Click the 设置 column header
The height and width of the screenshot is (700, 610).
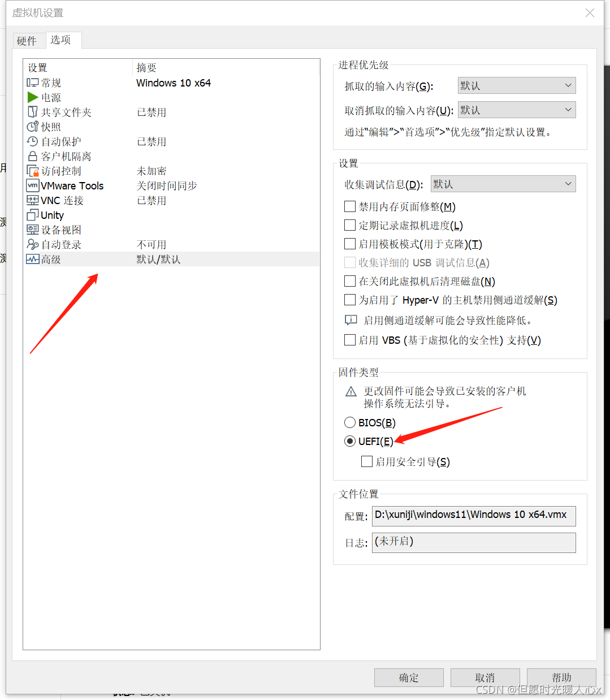78,68
